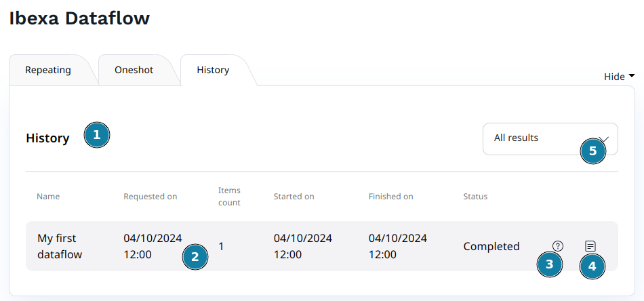Click the numbered badge 4 marker
Viewport: 644px width, 301px height.
point(592,266)
